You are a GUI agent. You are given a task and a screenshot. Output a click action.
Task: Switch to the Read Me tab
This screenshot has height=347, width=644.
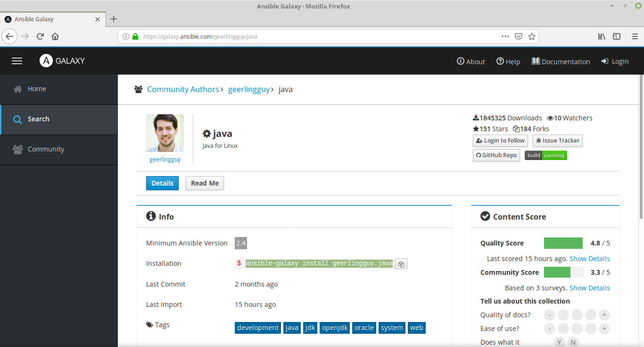[x=205, y=183]
